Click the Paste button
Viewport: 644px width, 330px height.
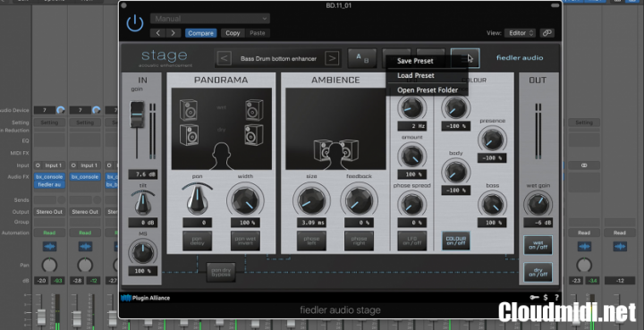(258, 33)
